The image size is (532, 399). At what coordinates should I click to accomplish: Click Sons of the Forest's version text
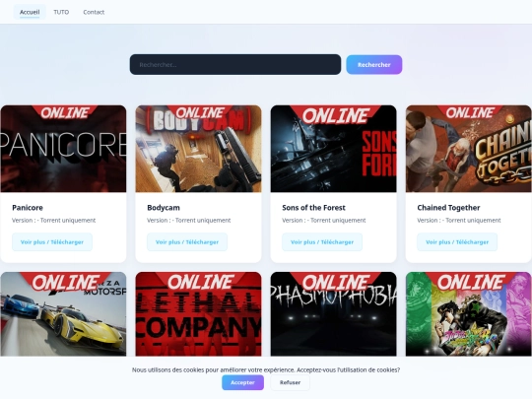pos(324,221)
